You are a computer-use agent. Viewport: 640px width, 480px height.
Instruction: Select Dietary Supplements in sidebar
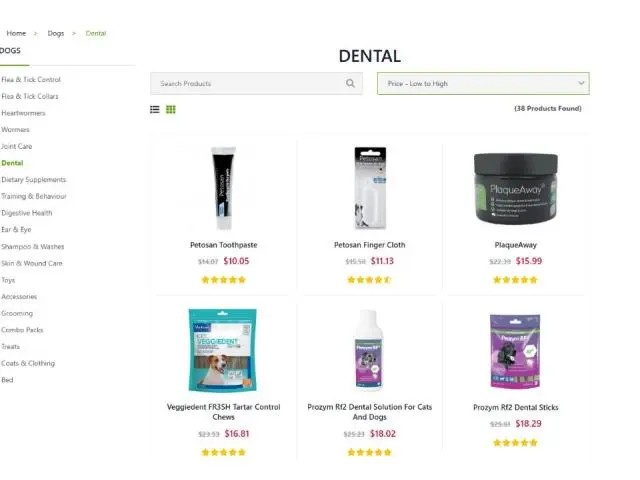coord(33,180)
